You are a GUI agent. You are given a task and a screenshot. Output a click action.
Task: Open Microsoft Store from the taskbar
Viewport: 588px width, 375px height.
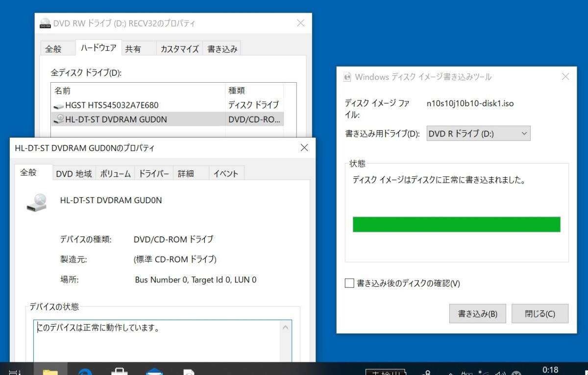point(120,371)
